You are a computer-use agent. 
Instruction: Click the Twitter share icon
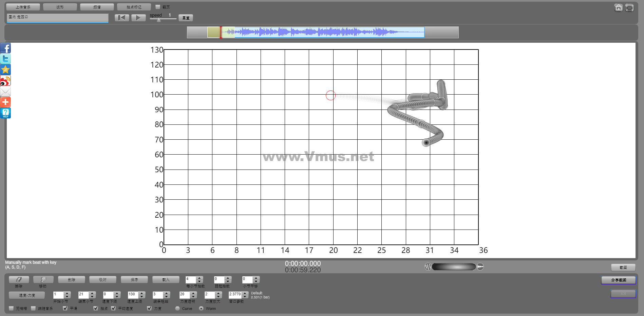pos(5,59)
